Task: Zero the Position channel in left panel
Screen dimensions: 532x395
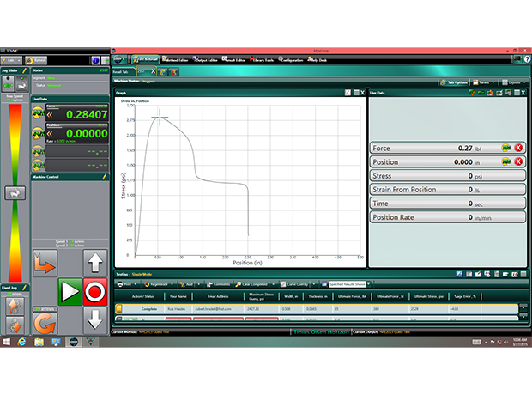Action: tap(39, 133)
